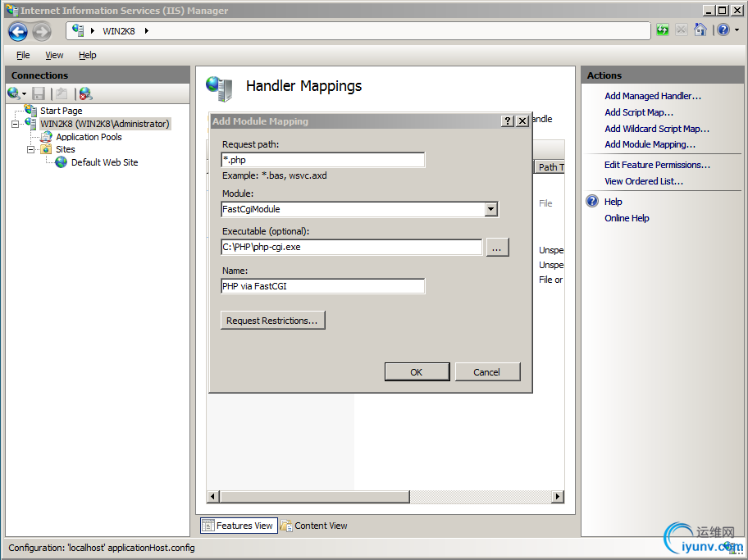Click the Connect globe icon in Connections toolbar
Screen dimensions: 748x560
click(14, 93)
